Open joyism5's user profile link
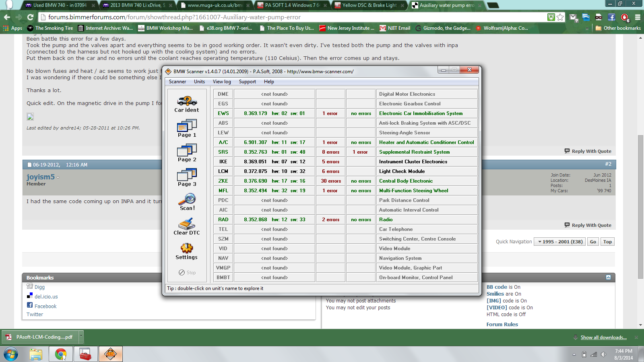Screen dimensions: 644x362 tap(41, 177)
